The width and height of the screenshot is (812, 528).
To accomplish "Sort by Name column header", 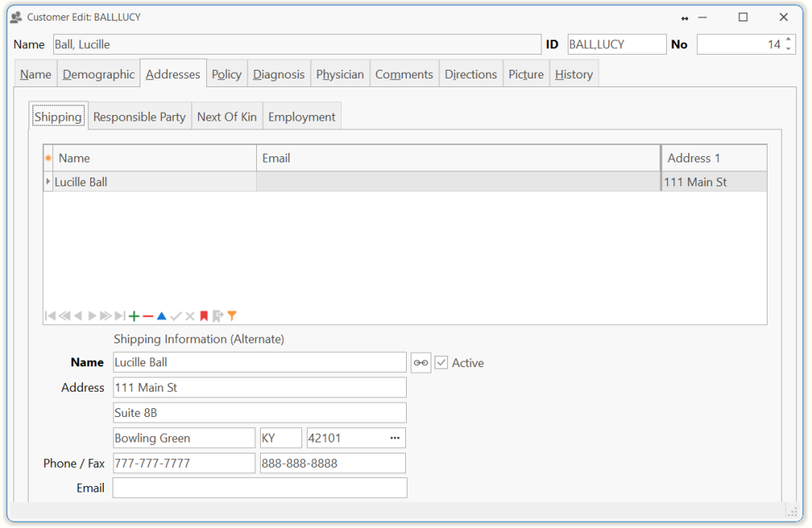I will click(x=155, y=158).
